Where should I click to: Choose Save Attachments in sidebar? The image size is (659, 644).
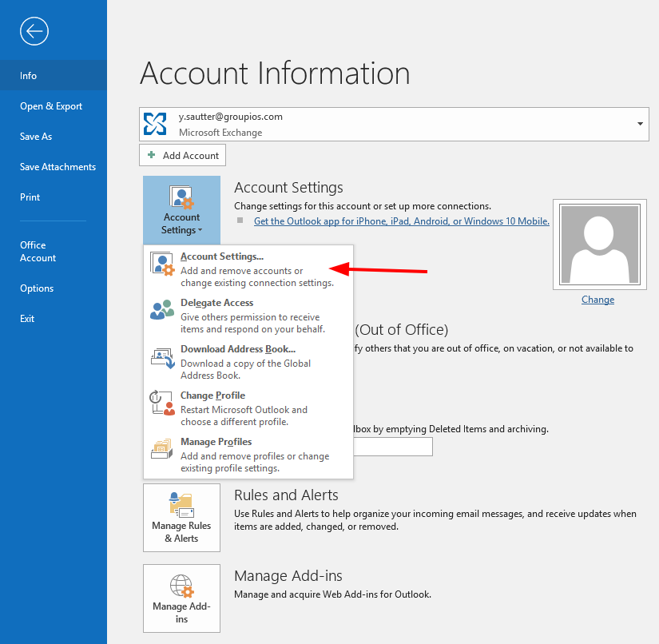coord(58,167)
